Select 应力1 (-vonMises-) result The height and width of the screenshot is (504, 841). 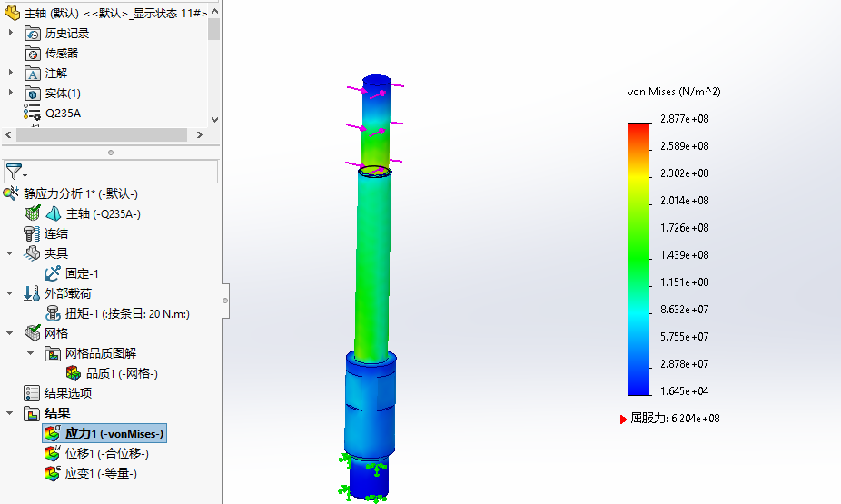[114, 433]
